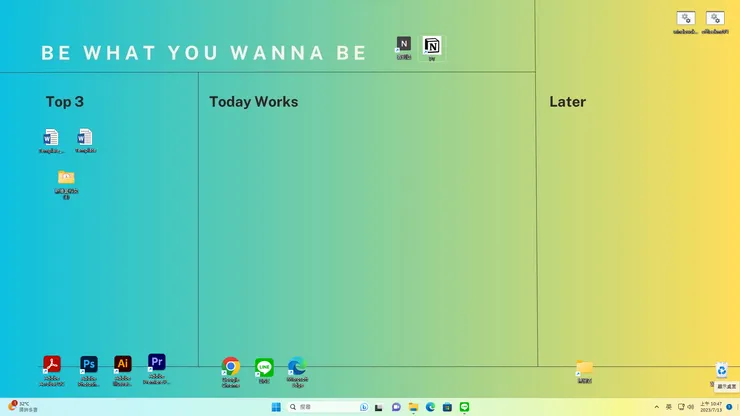The height and width of the screenshot is (416, 740).
Task: Click the network icon in system tray
Action: pyautogui.click(x=681, y=407)
